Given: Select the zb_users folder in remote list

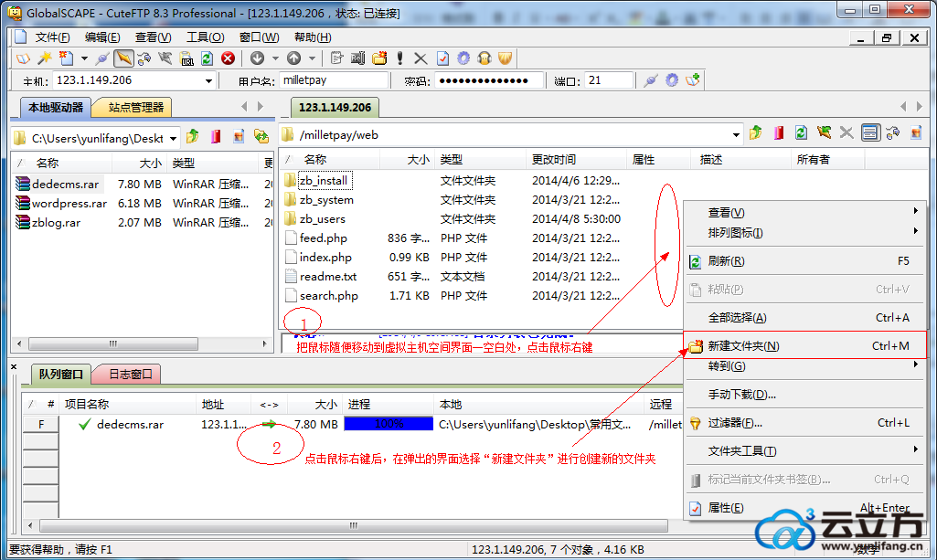Looking at the screenshot, I should (322, 219).
